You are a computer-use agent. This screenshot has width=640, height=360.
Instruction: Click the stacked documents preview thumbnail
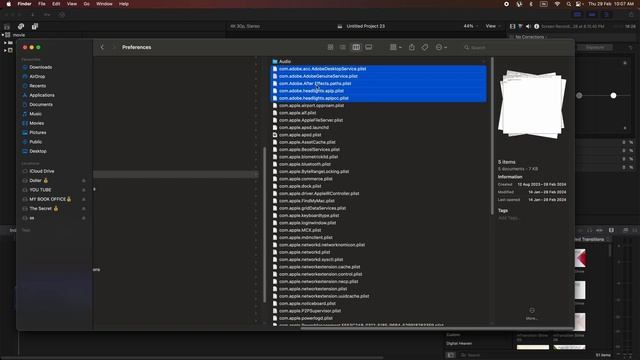point(532,104)
